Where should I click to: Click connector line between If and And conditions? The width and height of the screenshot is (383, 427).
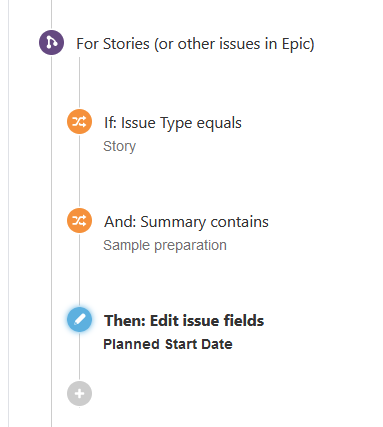pos(79,171)
